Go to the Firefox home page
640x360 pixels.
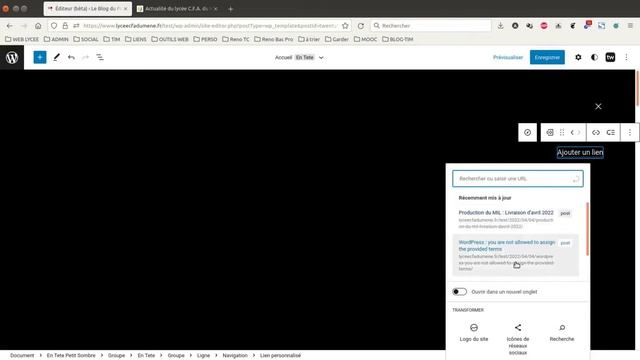pos(38,26)
